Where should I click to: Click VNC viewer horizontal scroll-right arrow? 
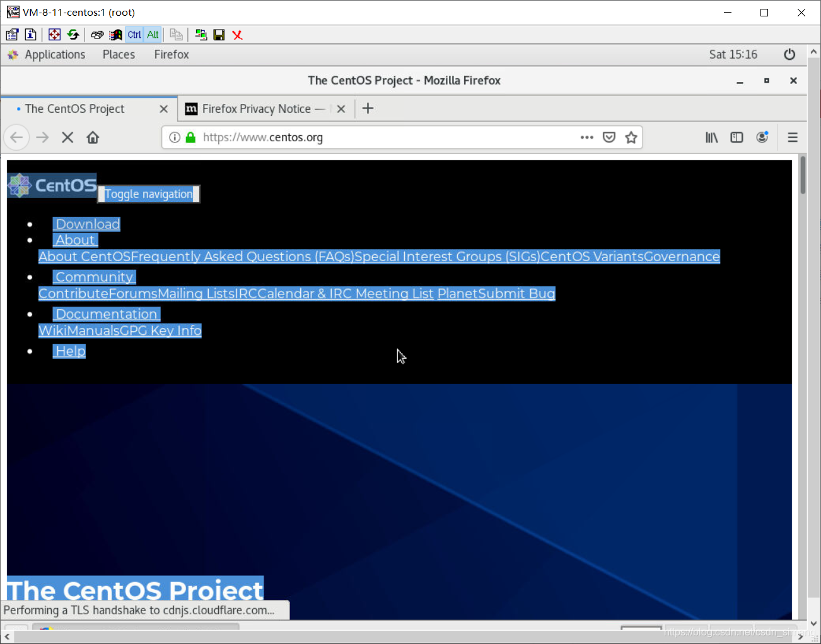pyautogui.click(x=801, y=637)
